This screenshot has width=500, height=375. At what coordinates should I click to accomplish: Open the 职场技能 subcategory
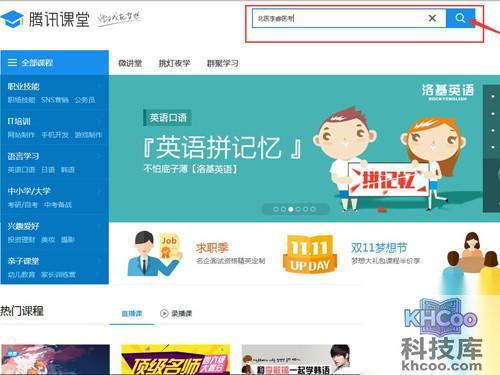coord(21,100)
